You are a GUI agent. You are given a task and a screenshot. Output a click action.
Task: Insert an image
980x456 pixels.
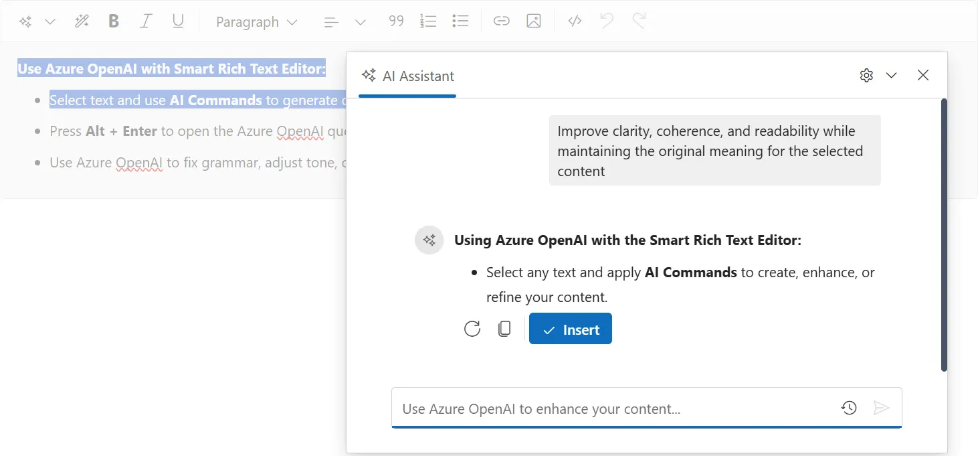coord(533,21)
